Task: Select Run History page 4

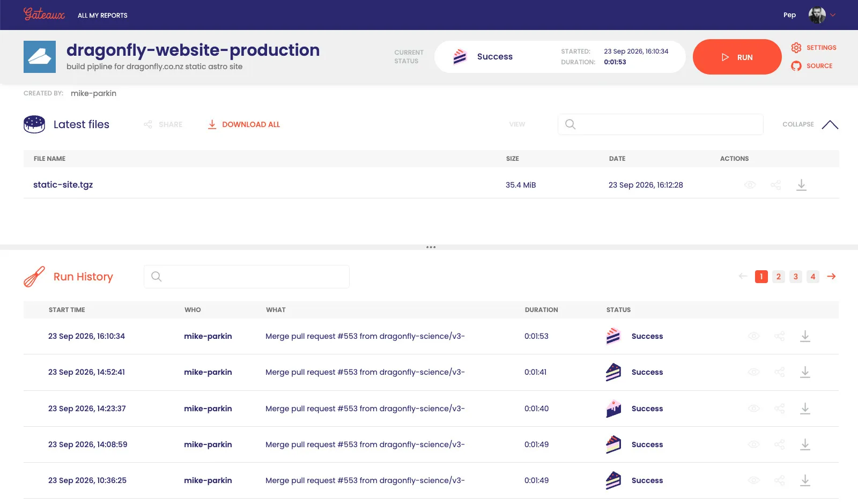Action: [813, 277]
